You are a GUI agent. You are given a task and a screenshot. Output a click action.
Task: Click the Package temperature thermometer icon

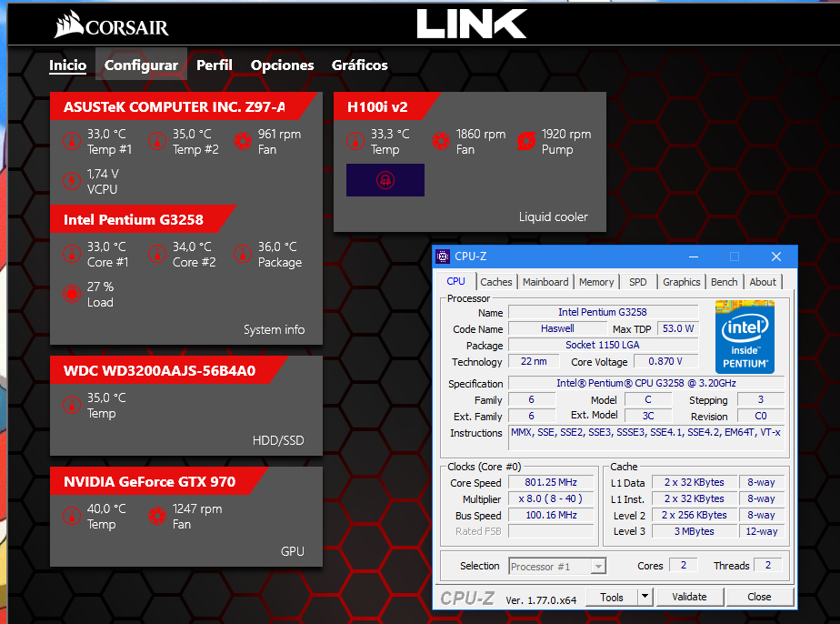(243, 254)
